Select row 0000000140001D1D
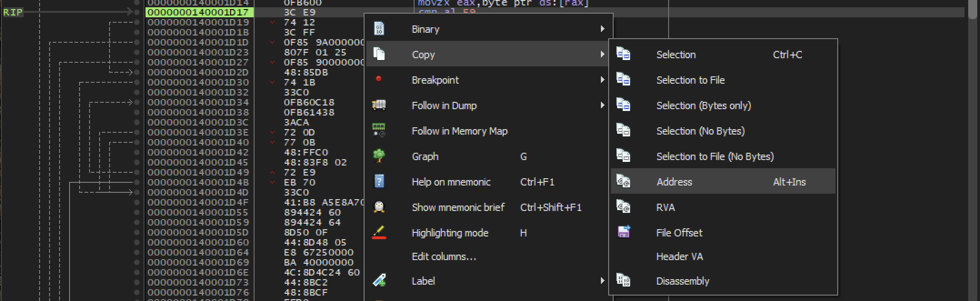Viewport: 980px width, 301px height. tap(198, 42)
